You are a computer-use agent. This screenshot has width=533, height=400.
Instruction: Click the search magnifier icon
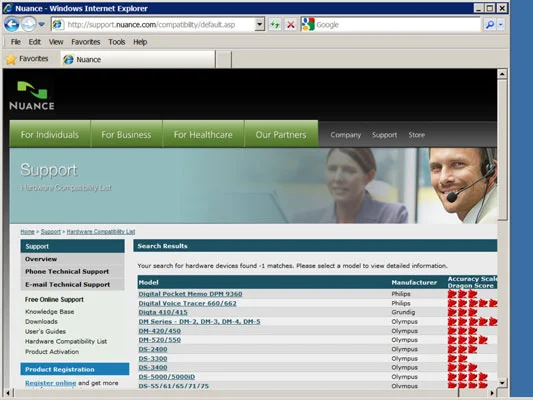coord(490,24)
